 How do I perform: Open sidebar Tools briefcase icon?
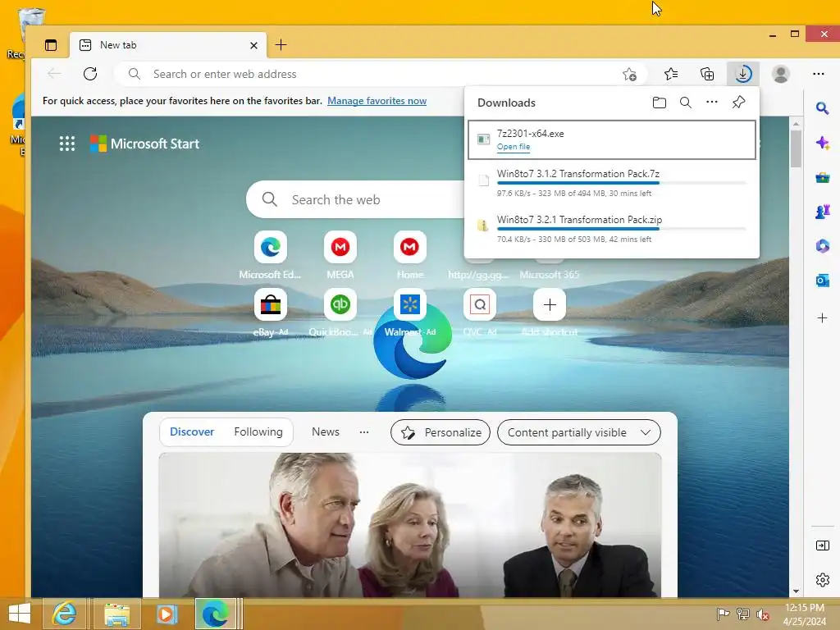click(x=822, y=177)
